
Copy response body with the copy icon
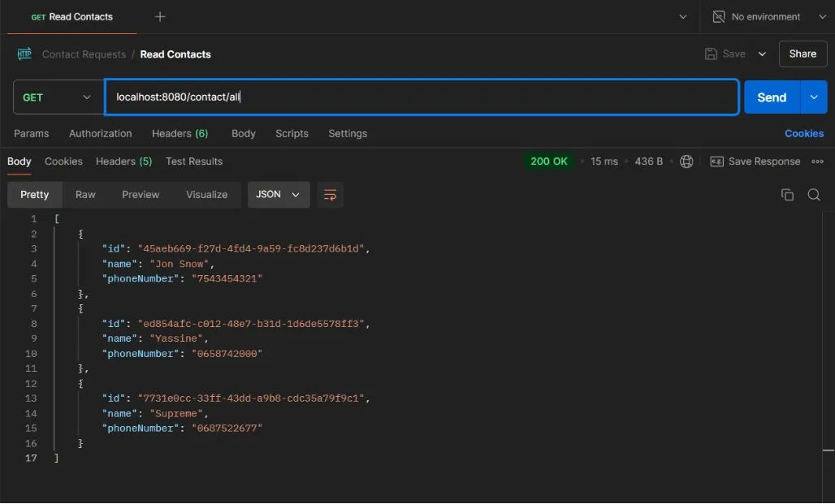click(x=786, y=195)
